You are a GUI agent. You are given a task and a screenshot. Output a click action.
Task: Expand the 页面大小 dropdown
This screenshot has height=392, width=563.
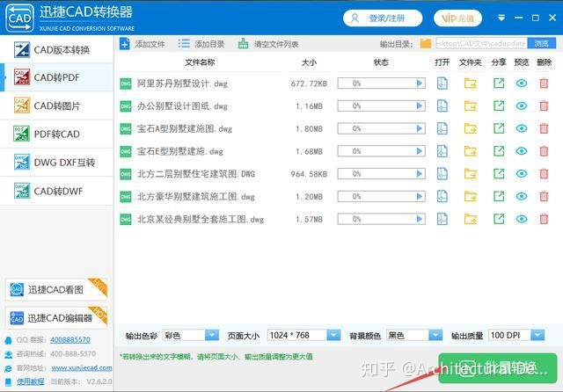coord(333,336)
